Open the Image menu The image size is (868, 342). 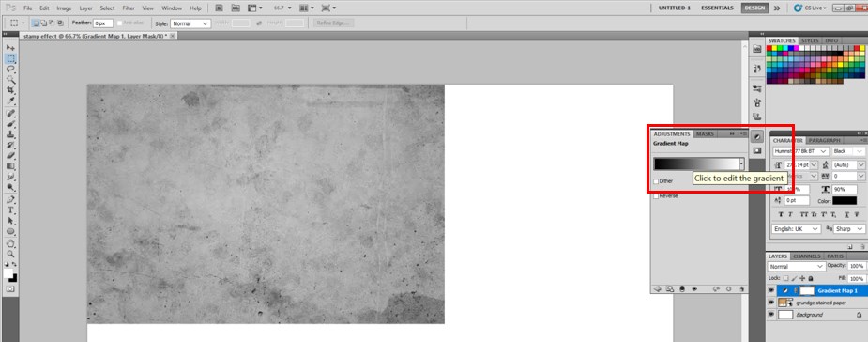pyautogui.click(x=64, y=8)
